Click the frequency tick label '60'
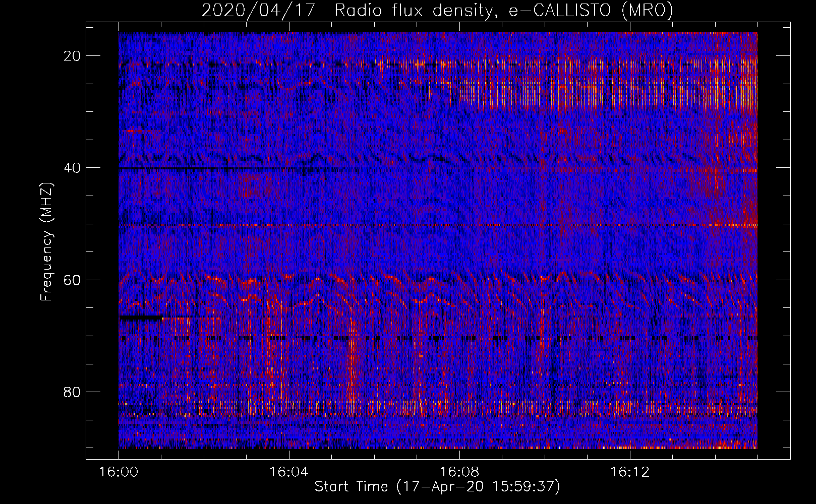 73,280
